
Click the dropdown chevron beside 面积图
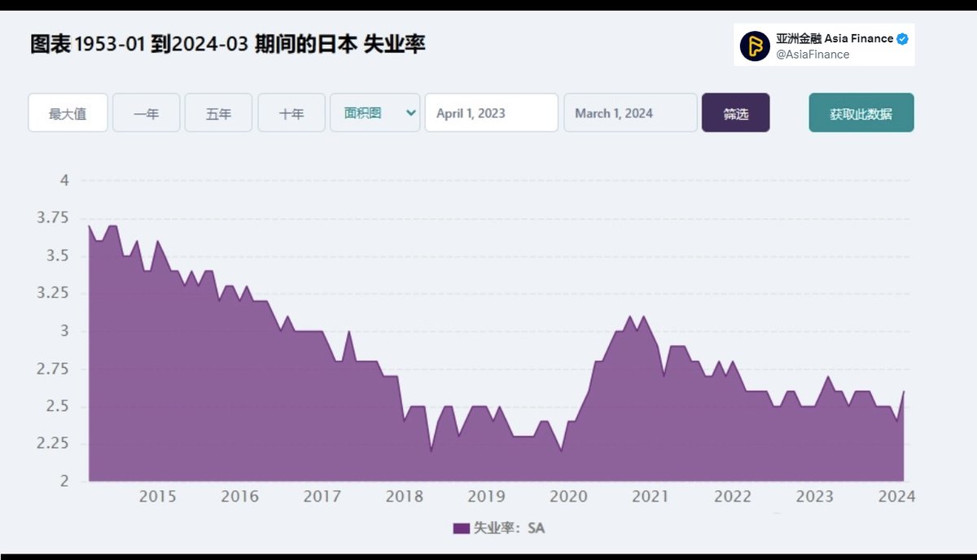click(x=410, y=112)
